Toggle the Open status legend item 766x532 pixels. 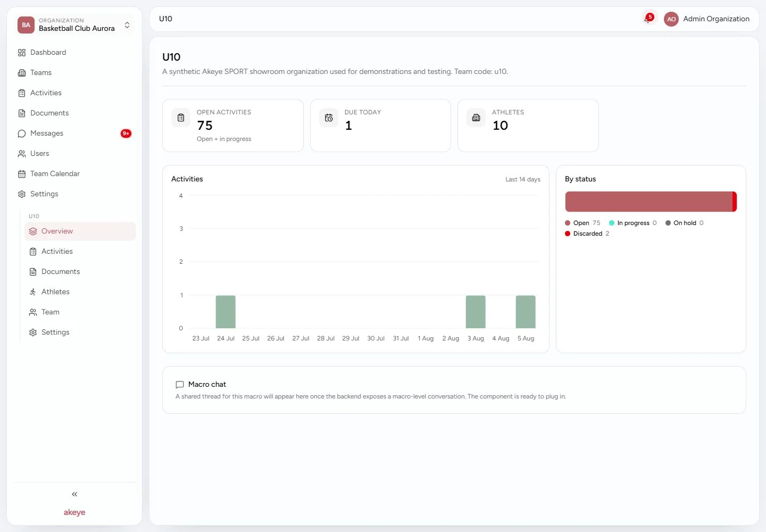click(582, 223)
